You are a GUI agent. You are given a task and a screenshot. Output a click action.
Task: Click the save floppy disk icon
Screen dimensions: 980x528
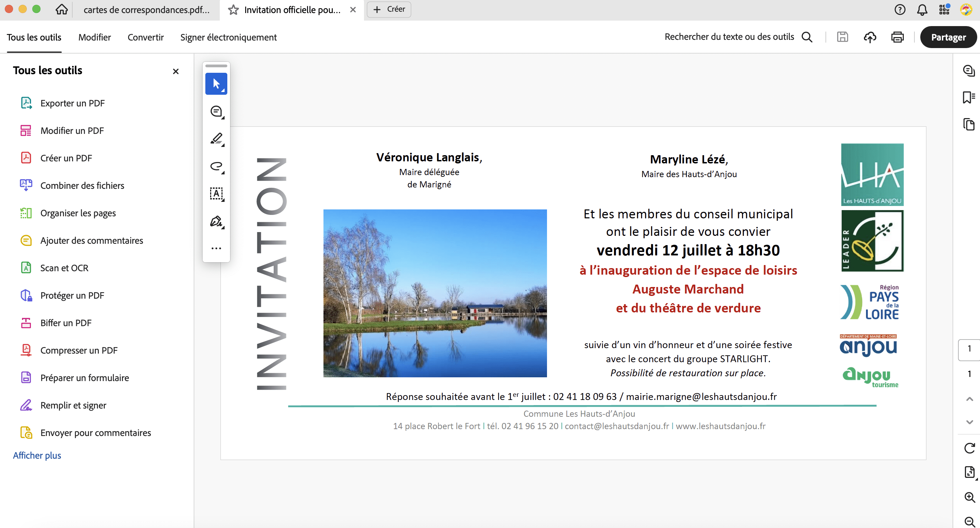click(843, 37)
